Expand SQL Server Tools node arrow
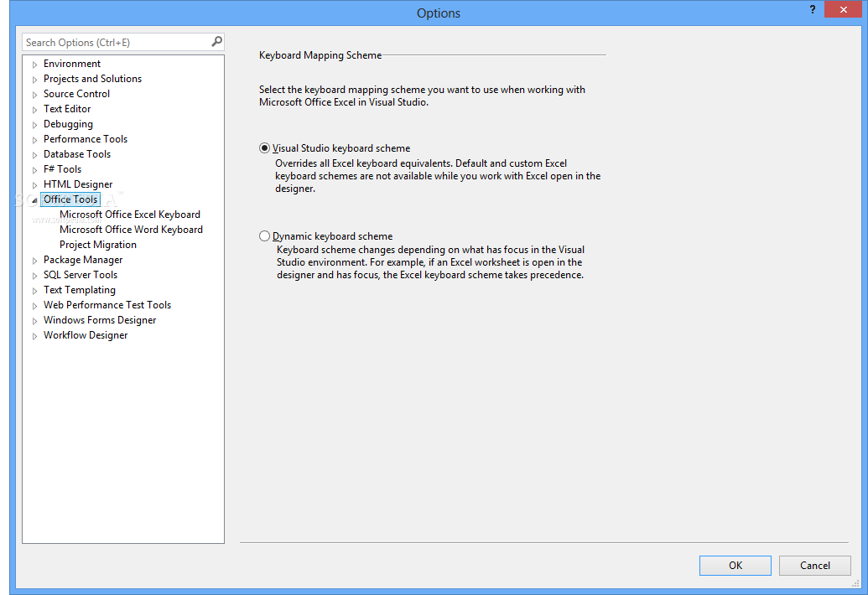The width and height of the screenshot is (868, 595). click(34, 276)
